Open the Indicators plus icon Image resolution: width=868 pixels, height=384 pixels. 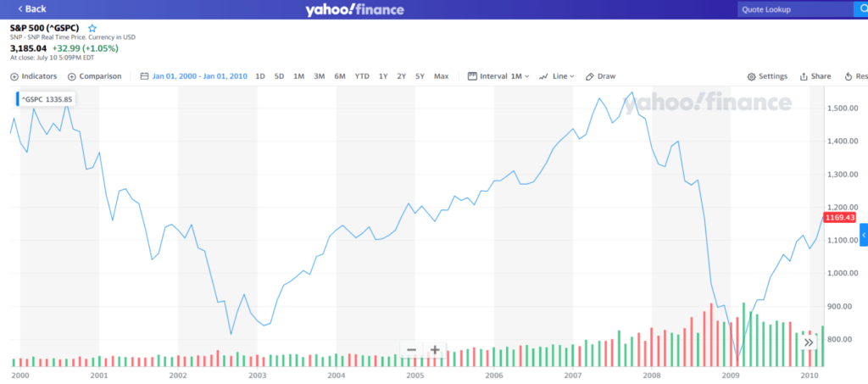(14, 76)
